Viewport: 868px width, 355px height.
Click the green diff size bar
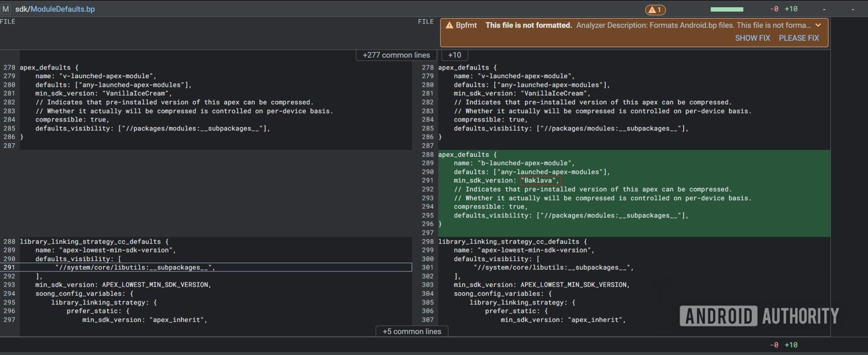point(726,9)
